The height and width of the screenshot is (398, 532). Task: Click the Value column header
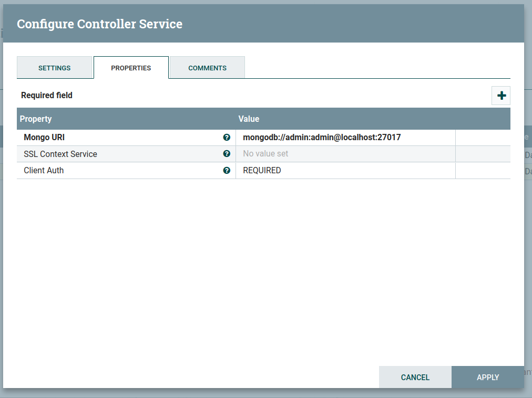pyautogui.click(x=249, y=119)
